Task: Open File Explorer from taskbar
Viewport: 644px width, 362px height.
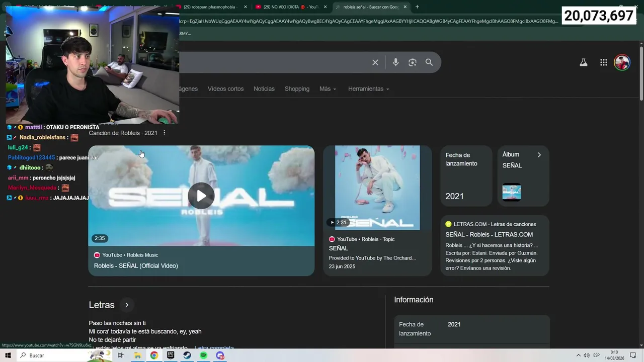Action: [137, 355]
